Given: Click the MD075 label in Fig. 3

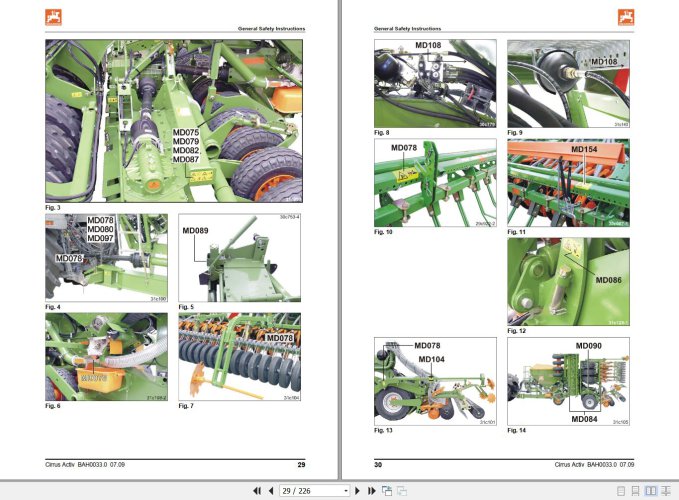Looking at the screenshot, I should coord(186,132).
